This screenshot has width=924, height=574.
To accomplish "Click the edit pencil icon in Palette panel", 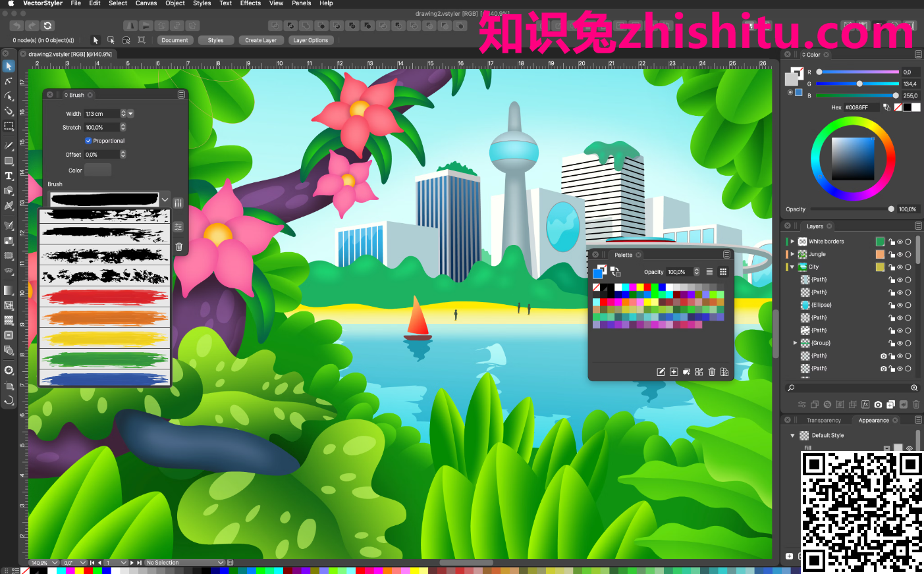I will pyautogui.click(x=661, y=372).
